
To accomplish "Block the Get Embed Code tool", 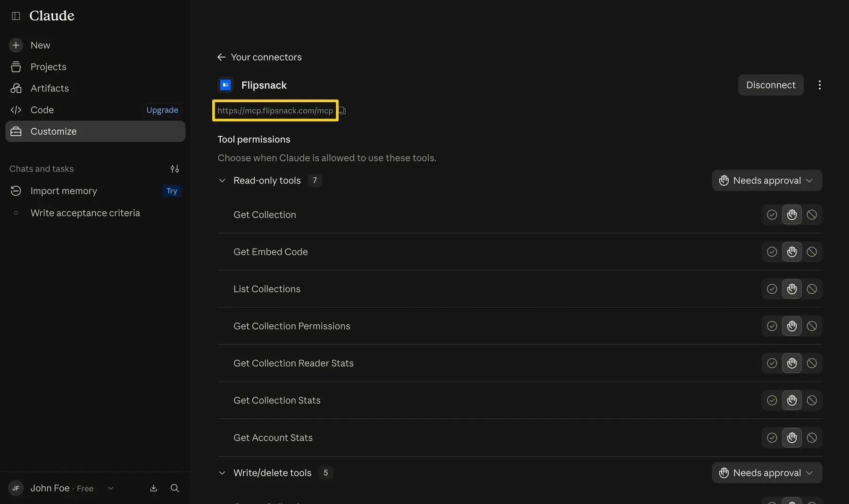I will click(812, 252).
